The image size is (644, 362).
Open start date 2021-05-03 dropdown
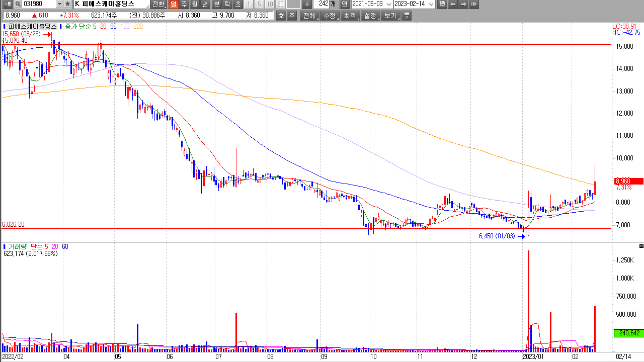(389, 4)
